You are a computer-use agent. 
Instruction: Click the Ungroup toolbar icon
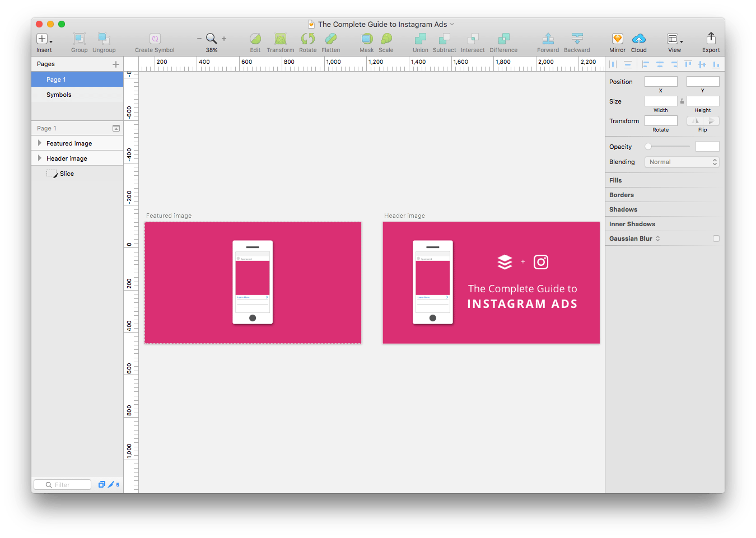coord(104,39)
